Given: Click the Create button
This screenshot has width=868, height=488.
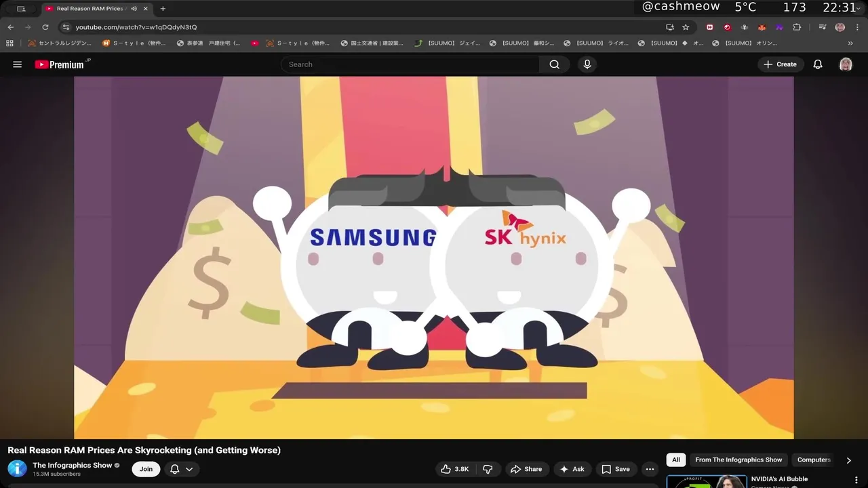Looking at the screenshot, I should (x=780, y=64).
